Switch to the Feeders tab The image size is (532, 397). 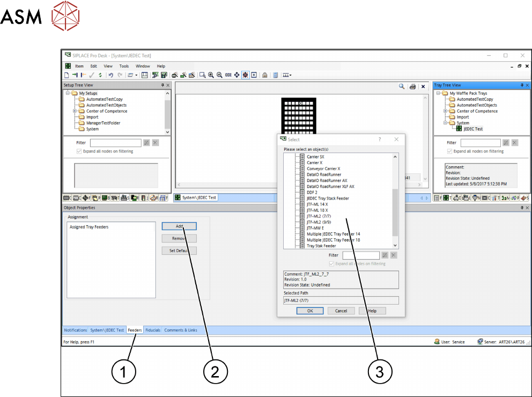[135, 330]
